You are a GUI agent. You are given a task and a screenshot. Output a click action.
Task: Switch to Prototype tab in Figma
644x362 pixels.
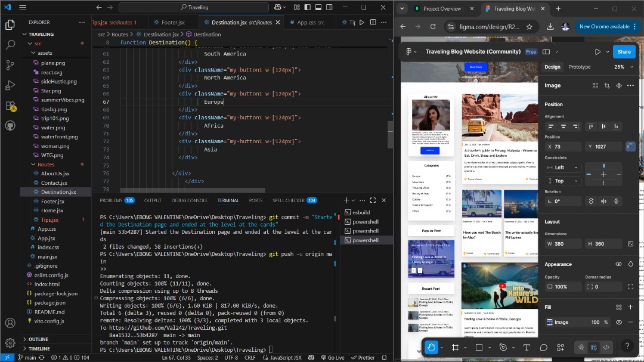(x=579, y=67)
